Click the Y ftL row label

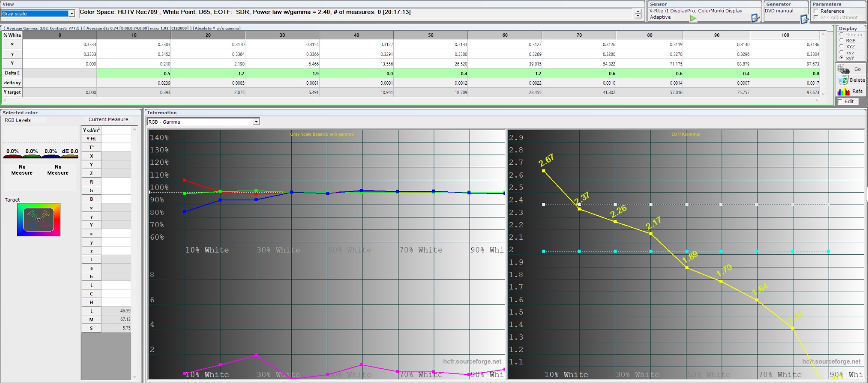click(91, 139)
